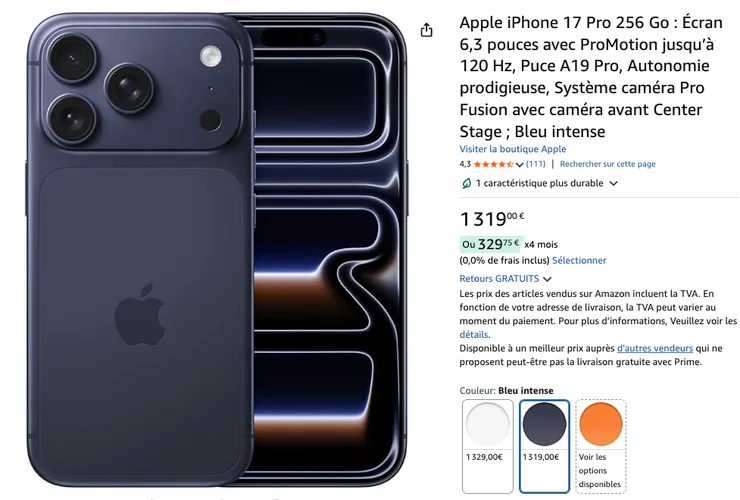This screenshot has height=500, width=740.
Task: Open 'Visiter la boutique Apple' link
Action: (513, 149)
